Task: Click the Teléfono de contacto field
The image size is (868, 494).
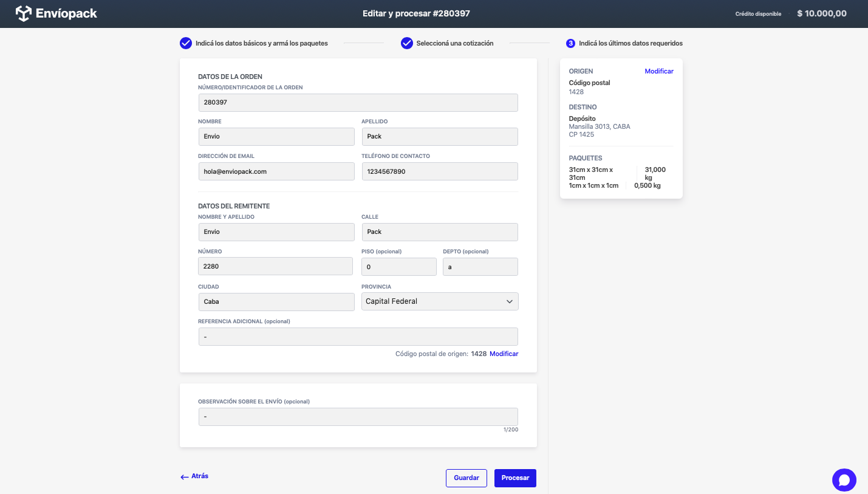Action: pos(440,171)
